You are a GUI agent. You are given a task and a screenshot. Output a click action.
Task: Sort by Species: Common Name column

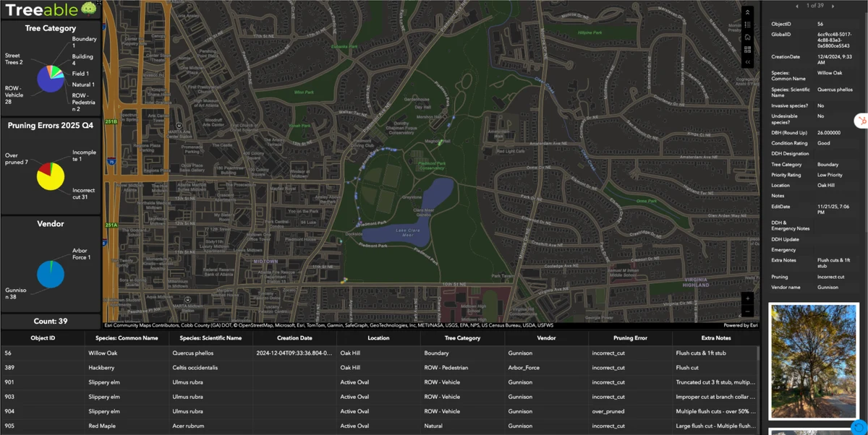[x=127, y=337]
